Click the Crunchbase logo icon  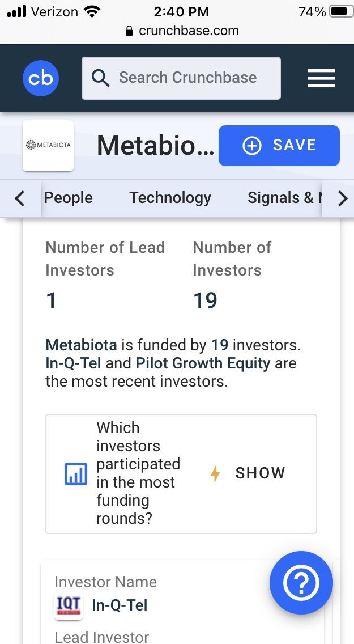click(41, 78)
